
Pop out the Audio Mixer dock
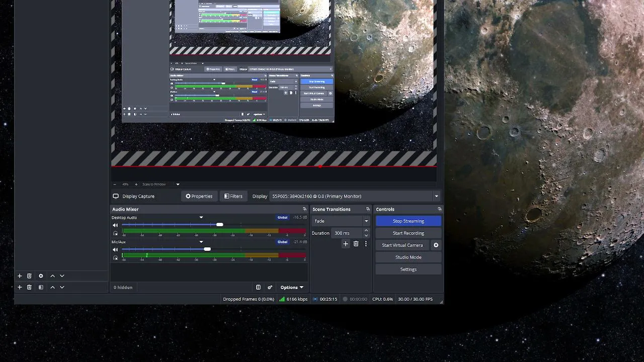[304, 209]
